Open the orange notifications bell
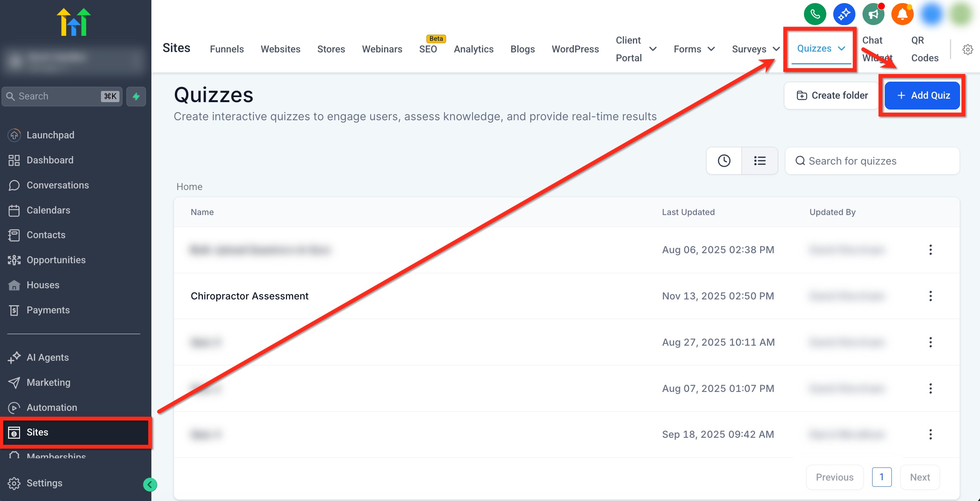Screen dimensions: 980x501 902,15
